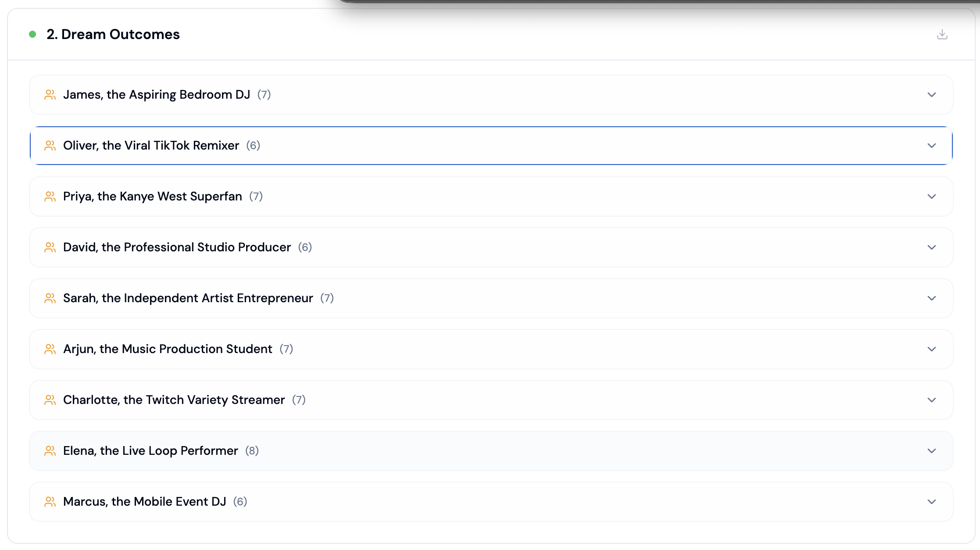
Task: Click the (7) count after Sarah's title
Action: click(x=327, y=298)
